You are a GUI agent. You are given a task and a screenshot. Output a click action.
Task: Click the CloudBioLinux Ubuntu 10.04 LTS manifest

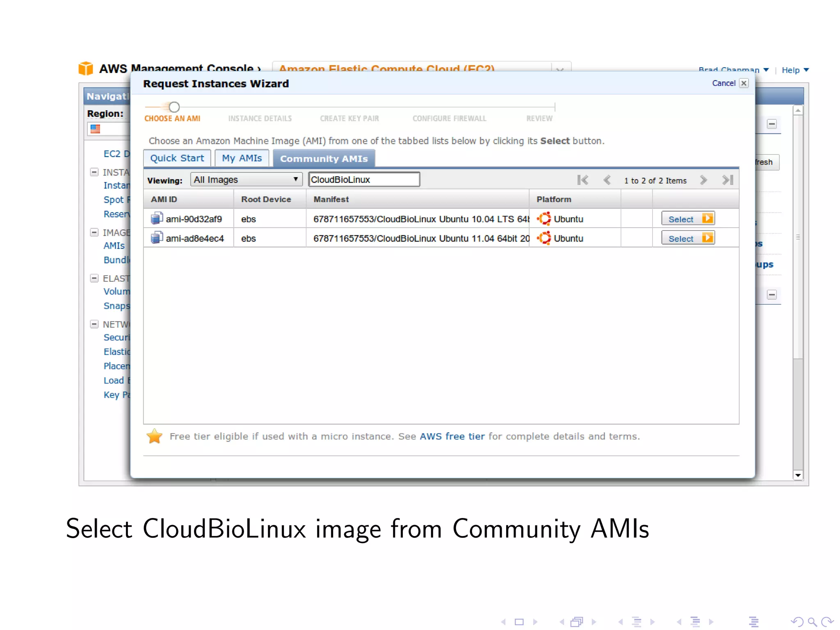[x=421, y=219]
